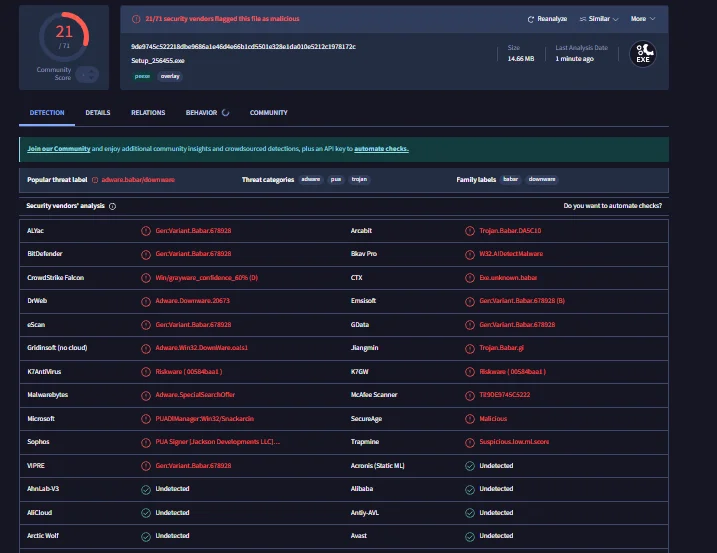Open the Details tab
The image size is (717, 553).
98,113
